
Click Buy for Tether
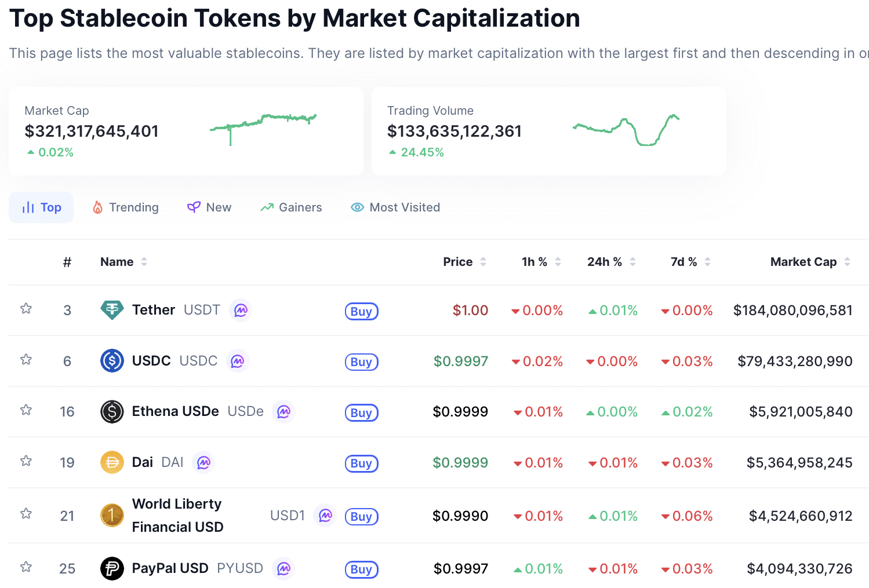click(361, 311)
